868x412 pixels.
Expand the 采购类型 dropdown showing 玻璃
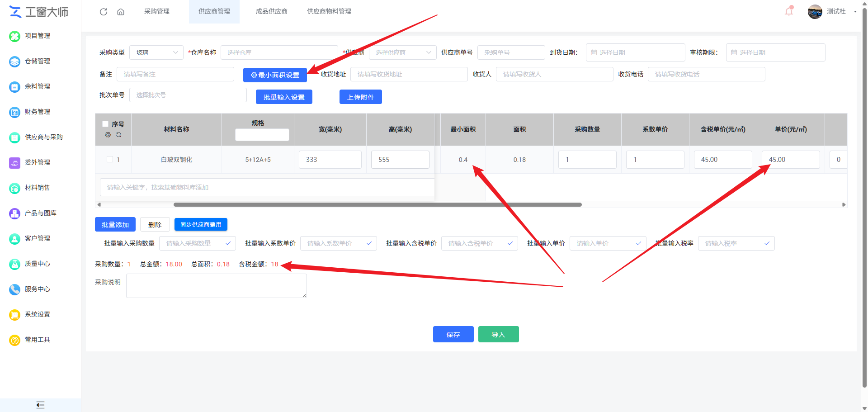[x=156, y=52]
